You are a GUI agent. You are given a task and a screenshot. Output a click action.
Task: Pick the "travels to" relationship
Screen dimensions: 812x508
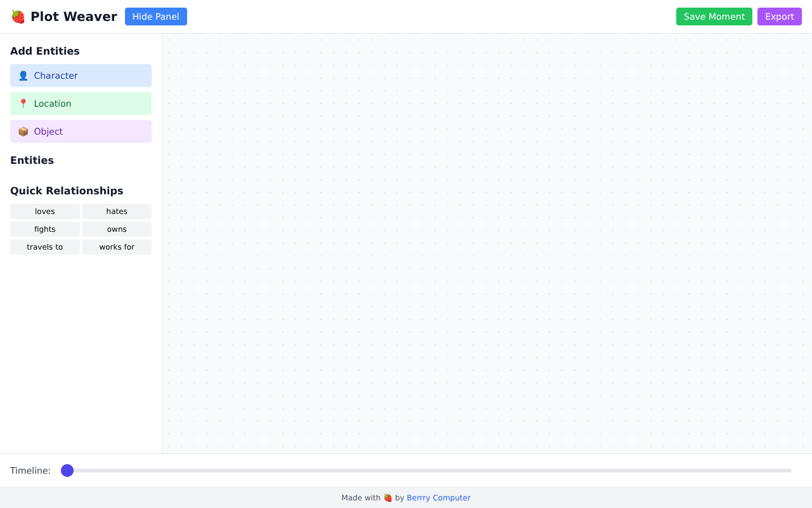(45, 247)
